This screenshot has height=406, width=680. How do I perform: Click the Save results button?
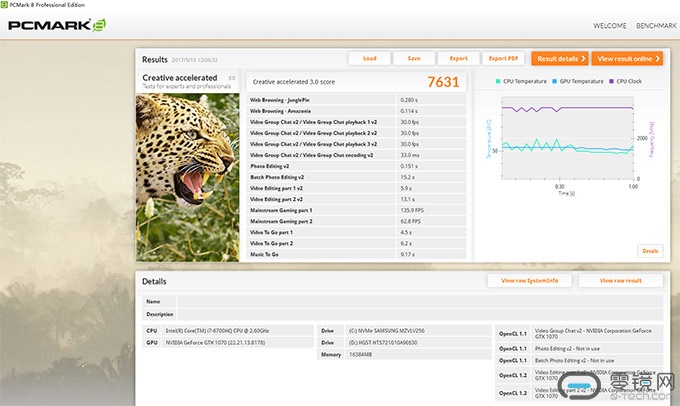point(414,58)
